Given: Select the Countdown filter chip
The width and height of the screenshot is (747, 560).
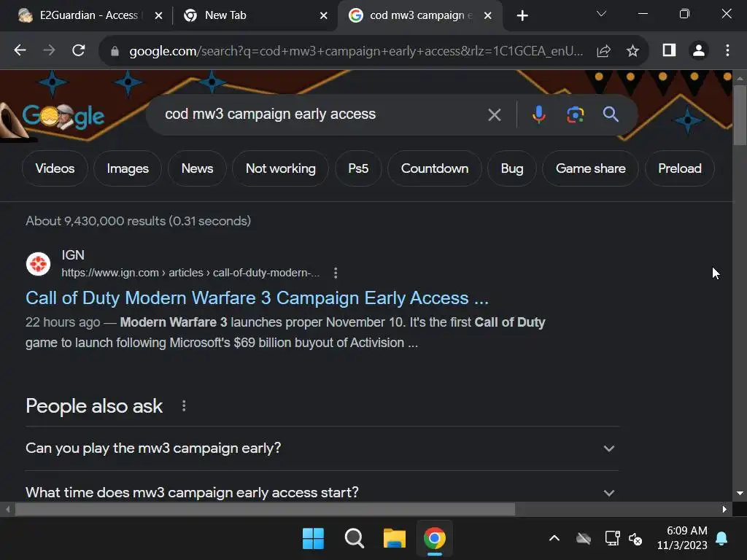Looking at the screenshot, I should point(435,168).
